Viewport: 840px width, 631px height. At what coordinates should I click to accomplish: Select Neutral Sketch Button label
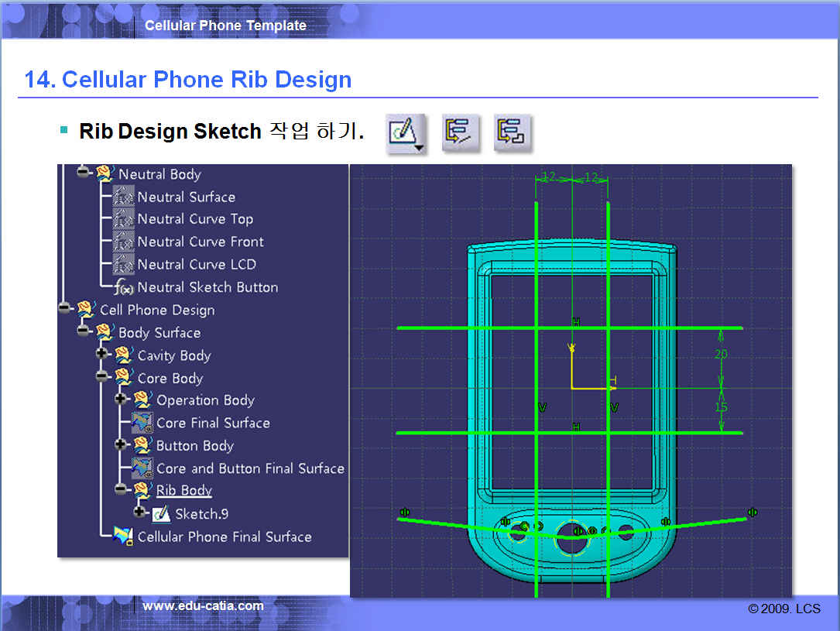click(x=207, y=288)
